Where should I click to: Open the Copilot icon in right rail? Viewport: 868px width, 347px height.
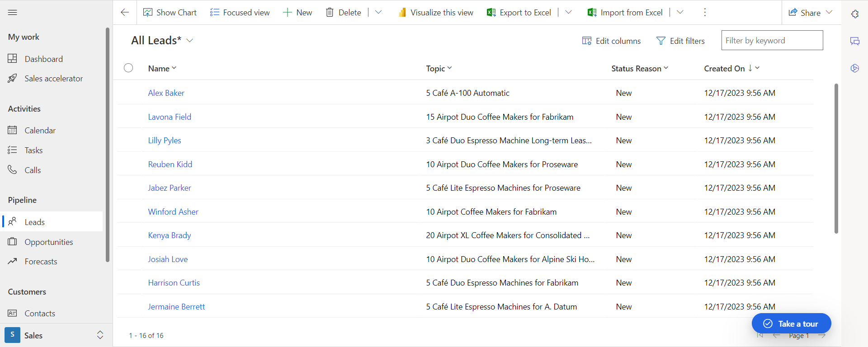854,68
